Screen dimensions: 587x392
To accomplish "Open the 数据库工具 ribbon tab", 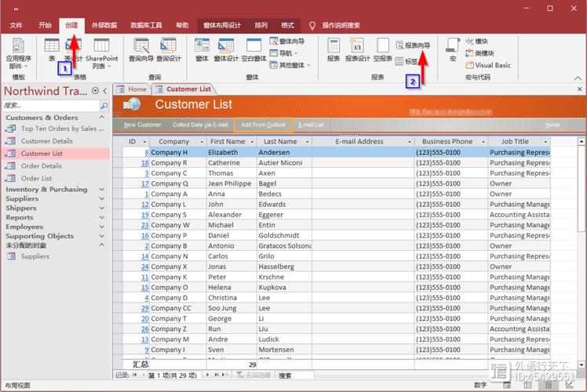I will [146, 25].
